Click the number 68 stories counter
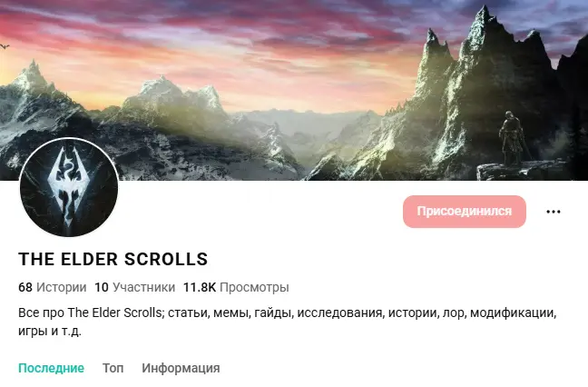Image resolution: width=588 pixels, height=387 pixels. click(25, 288)
